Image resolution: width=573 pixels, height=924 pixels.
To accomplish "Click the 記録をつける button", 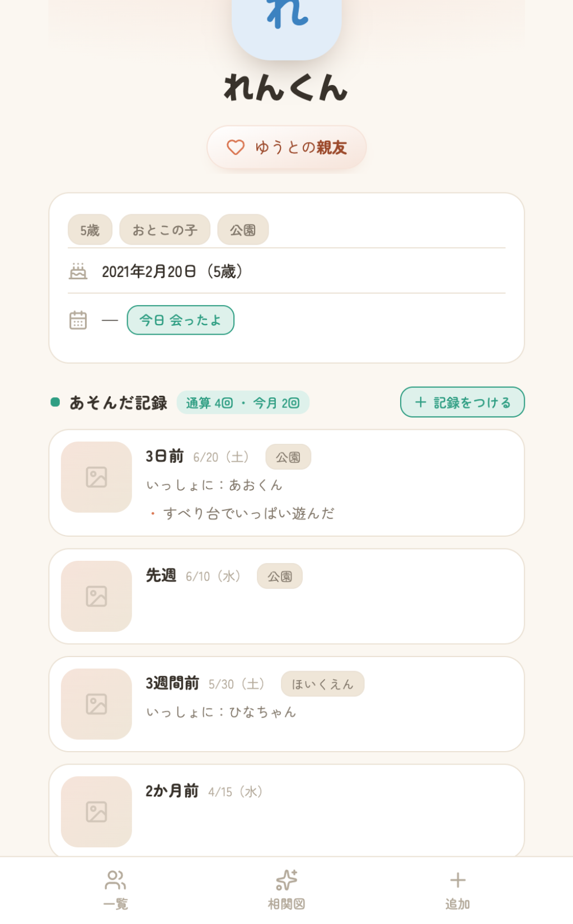I will (x=462, y=402).
